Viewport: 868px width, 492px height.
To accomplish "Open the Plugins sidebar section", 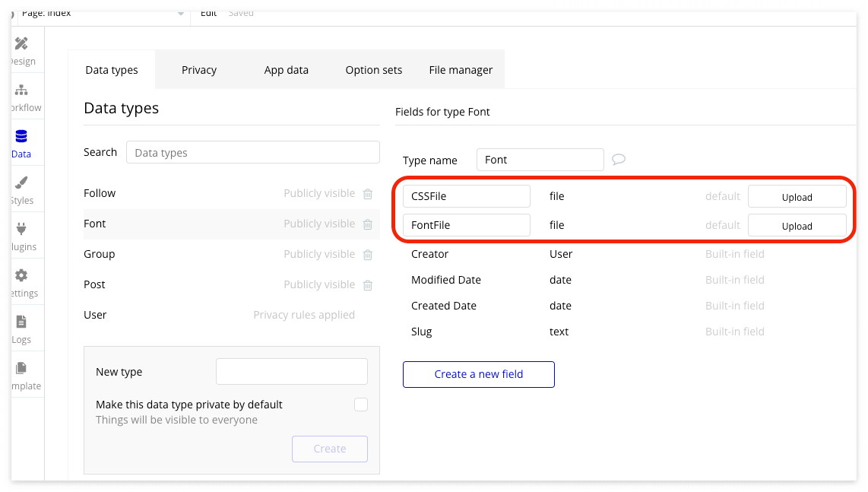I will pos(22,236).
